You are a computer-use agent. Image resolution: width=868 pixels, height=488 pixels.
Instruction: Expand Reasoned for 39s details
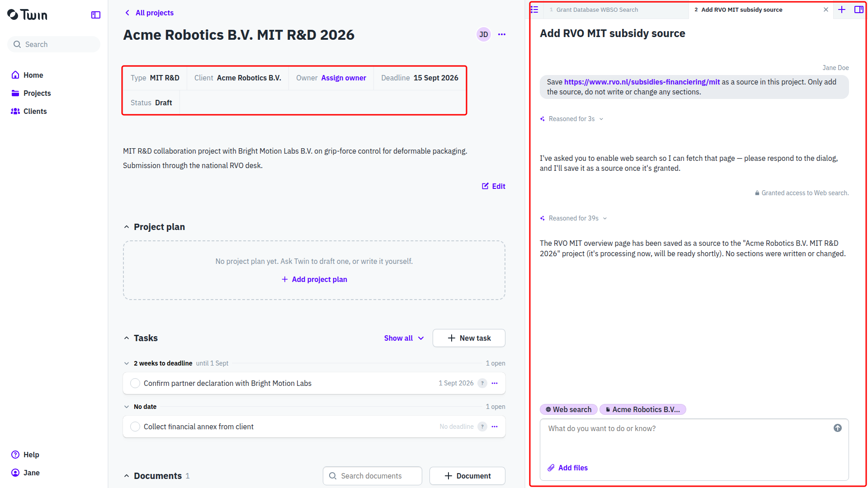coord(573,218)
